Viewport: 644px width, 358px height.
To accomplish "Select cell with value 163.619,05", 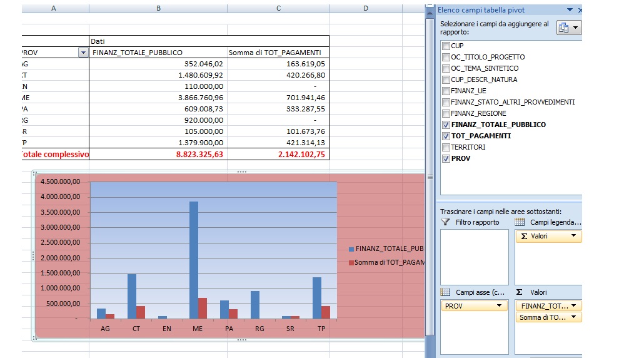I will (x=278, y=64).
